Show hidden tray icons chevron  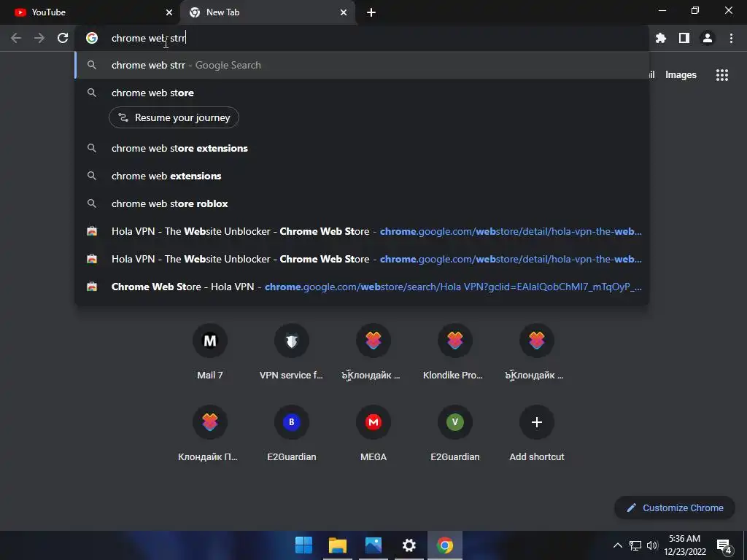pyautogui.click(x=617, y=545)
